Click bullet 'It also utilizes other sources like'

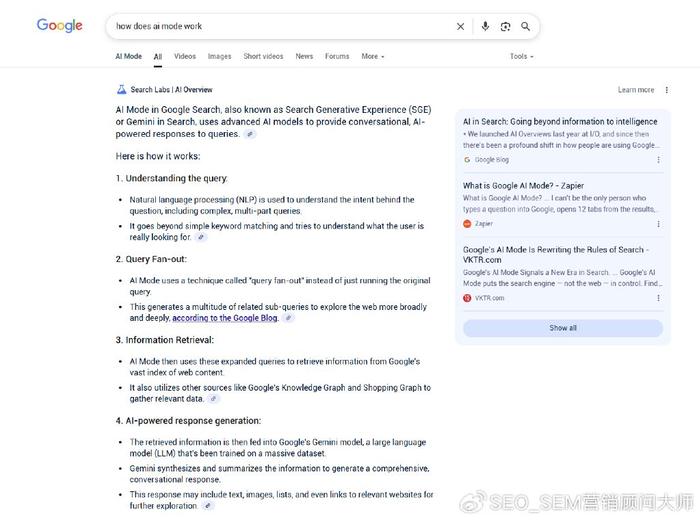tap(280, 393)
